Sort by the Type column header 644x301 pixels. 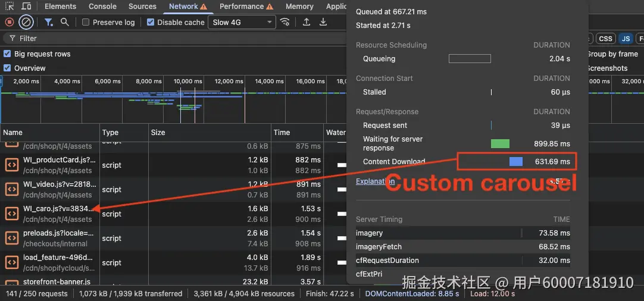click(x=124, y=132)
